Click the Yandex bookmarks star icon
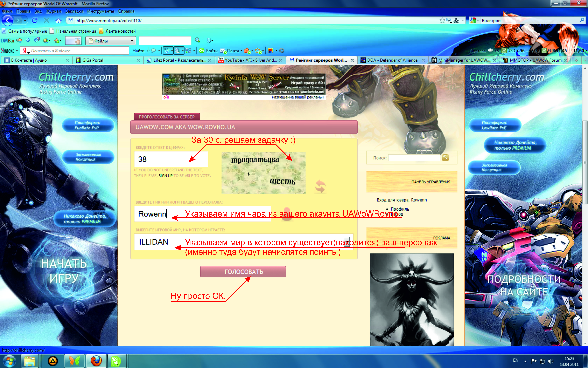The height and width of the screenshot is (368, 588). pyautogui.click(x=258, y=51)
